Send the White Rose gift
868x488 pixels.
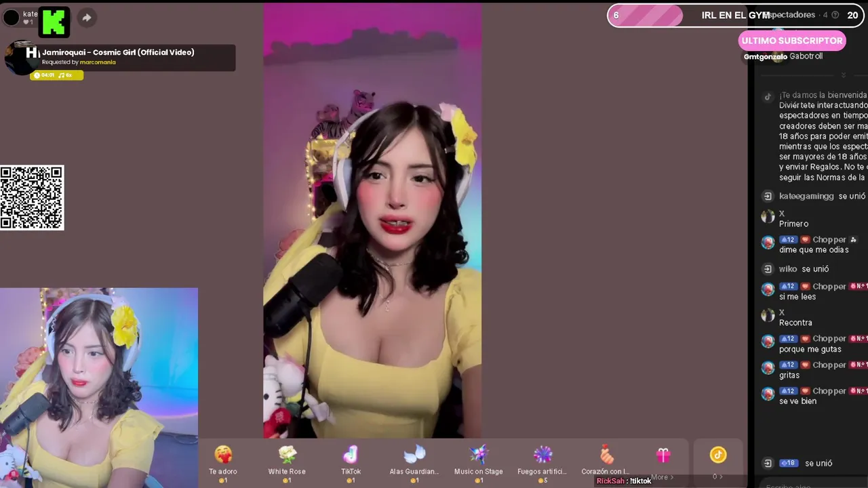point(287,464)
